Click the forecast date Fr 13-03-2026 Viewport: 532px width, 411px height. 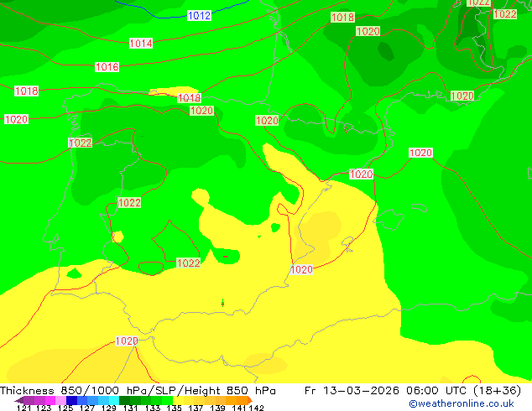coord(352,391)
